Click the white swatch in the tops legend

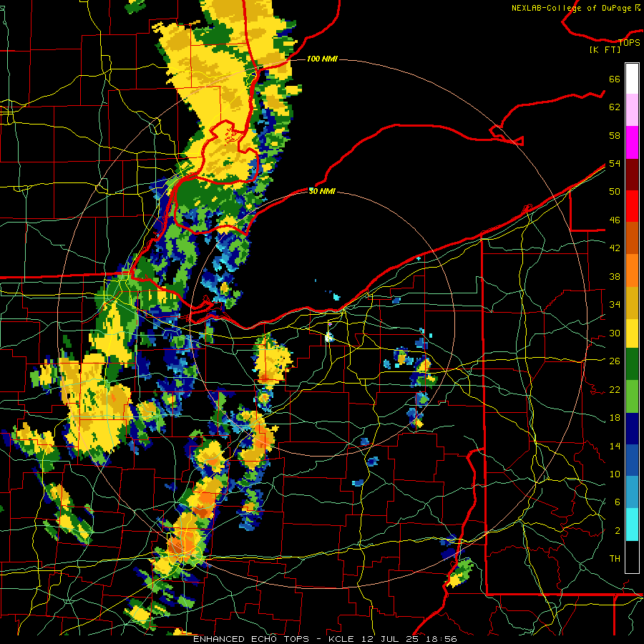(632, 79)
